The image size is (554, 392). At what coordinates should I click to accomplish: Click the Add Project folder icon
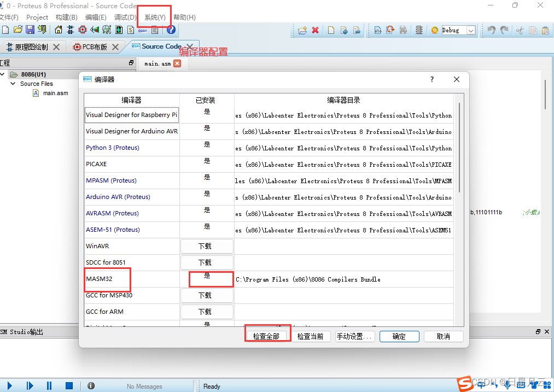click(302, 31)
